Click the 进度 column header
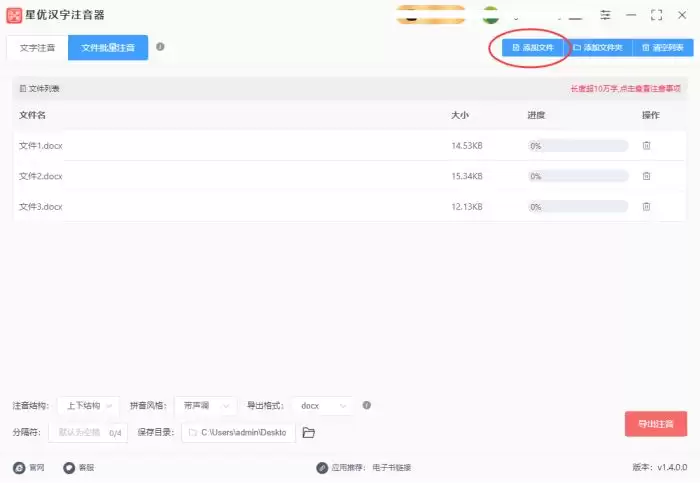Viewport: 700px width, 483px height. 536,115
